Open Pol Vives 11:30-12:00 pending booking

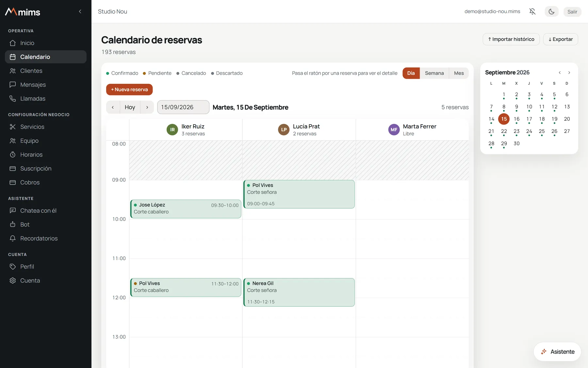click(186, 287)
